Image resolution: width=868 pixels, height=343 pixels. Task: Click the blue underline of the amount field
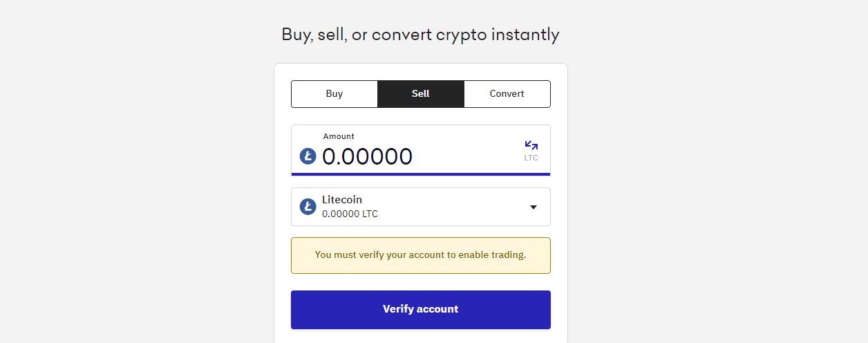coord(421,174)
